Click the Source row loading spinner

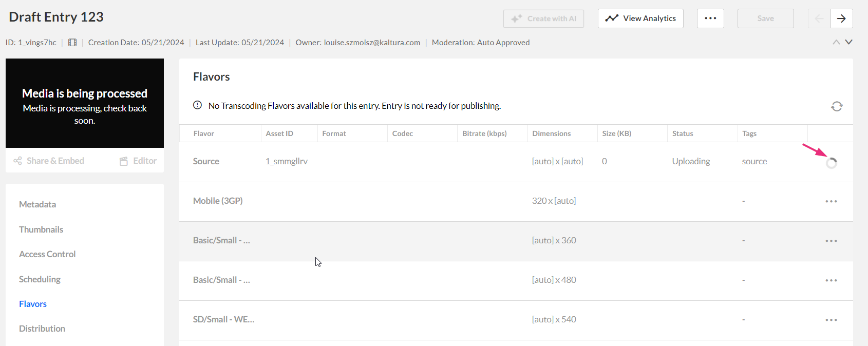click(x=832, y=163)
